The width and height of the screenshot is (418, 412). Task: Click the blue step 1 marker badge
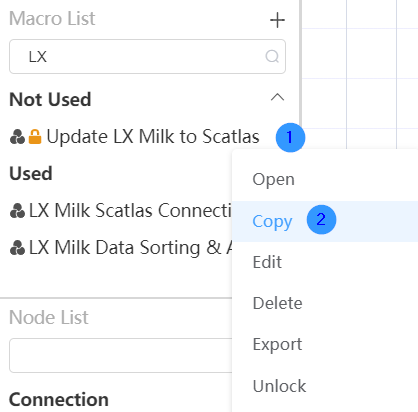[x=290, y=137]
